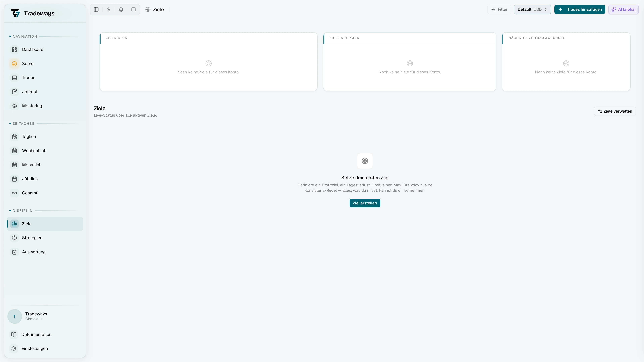
Task: Click the large target icon above Setze dein erstes Ziel
Action: 365,161
